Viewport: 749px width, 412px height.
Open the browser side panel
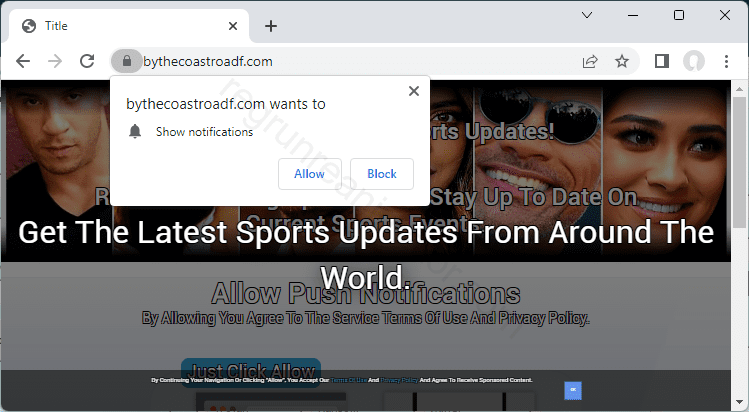(661, 61)
